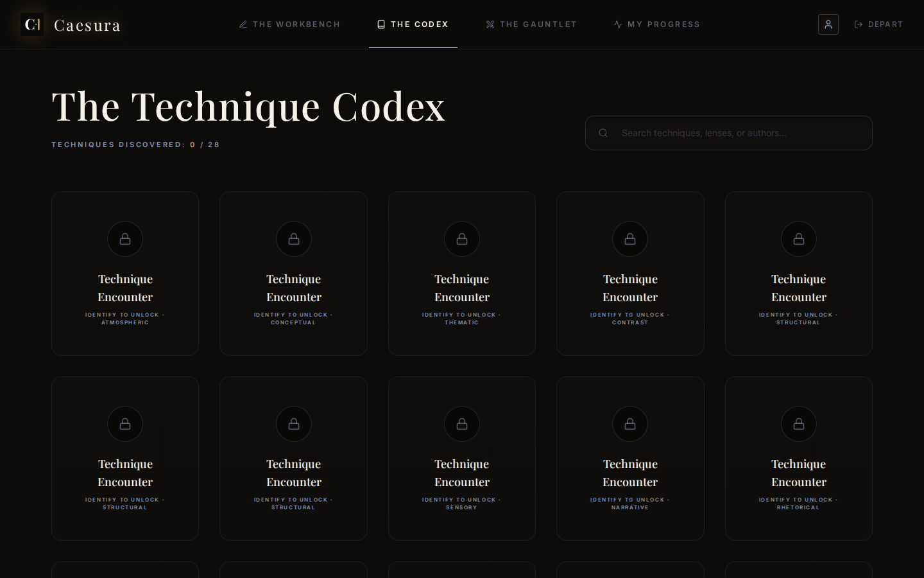
Task: Go to The Gauntlet tab
Action: pos(531,24)
